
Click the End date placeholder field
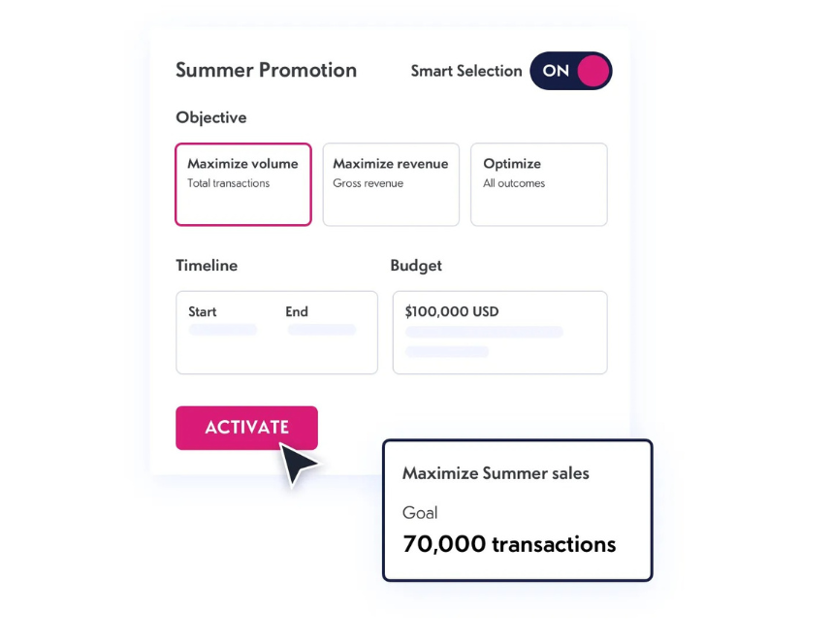pyautogui.click(x=322, y=330)
